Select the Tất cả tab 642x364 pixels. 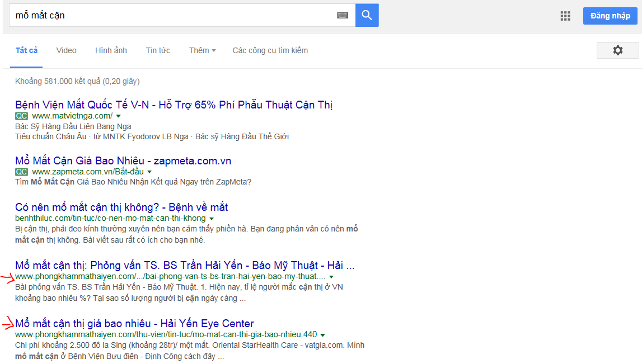click(27, 50)
